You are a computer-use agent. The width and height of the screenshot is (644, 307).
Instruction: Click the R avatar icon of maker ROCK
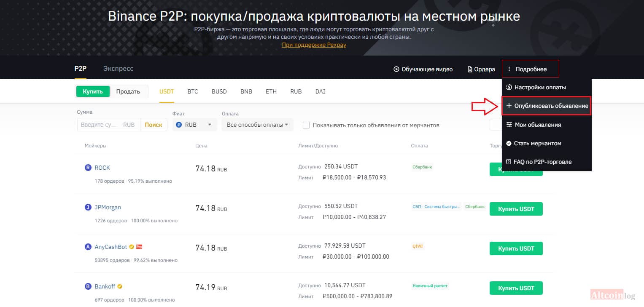(x=88, y=168)
